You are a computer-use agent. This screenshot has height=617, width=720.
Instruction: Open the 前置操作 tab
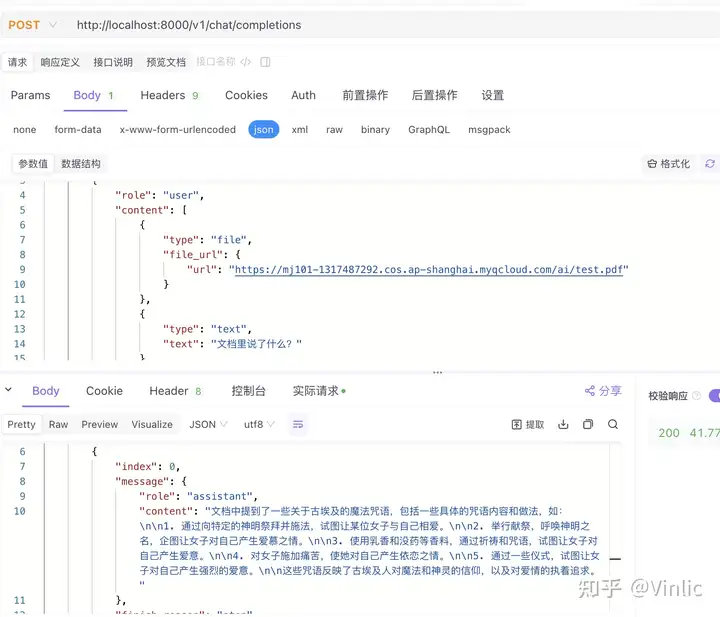pyautogui.click(x=365, y=95)
